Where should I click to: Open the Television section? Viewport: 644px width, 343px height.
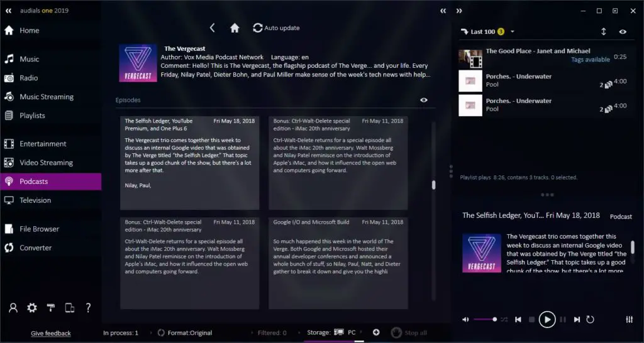(x=50, y=200)
